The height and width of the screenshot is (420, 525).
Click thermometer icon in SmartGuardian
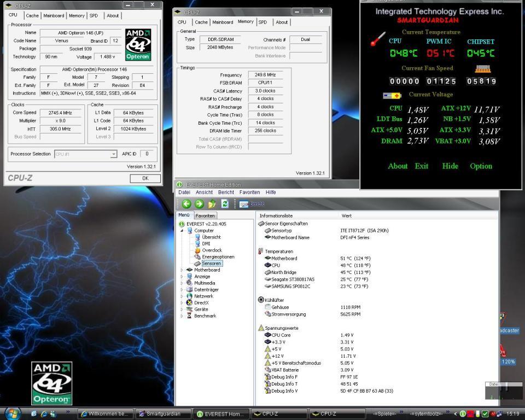(378, 39)
